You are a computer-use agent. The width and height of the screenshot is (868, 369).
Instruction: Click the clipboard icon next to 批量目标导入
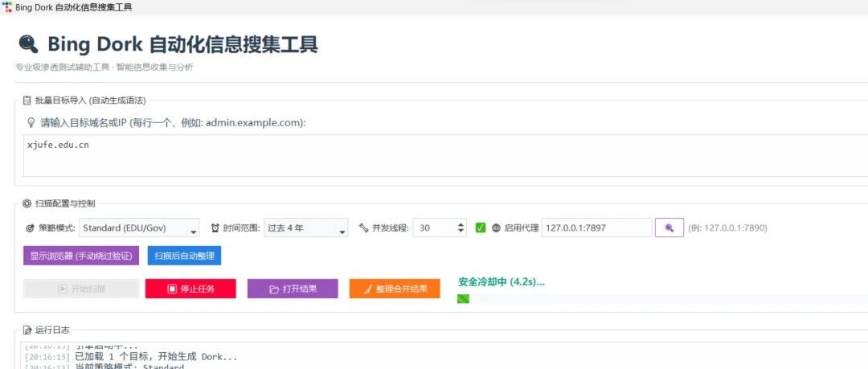click(27, 100)
